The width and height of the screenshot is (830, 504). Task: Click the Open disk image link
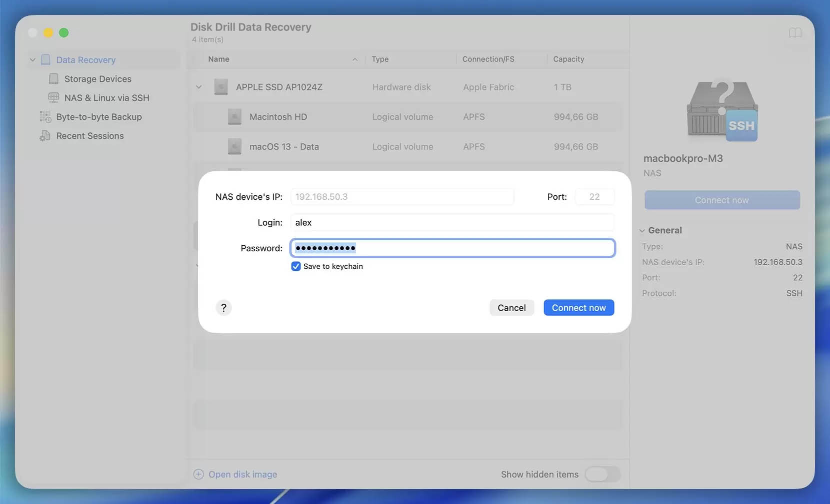tap(242, 474)
